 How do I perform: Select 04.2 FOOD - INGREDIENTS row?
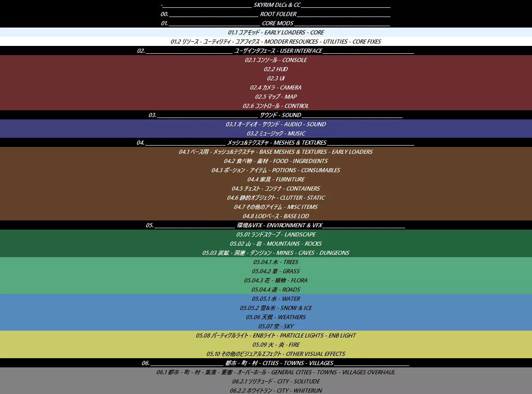tap(266, 161)
